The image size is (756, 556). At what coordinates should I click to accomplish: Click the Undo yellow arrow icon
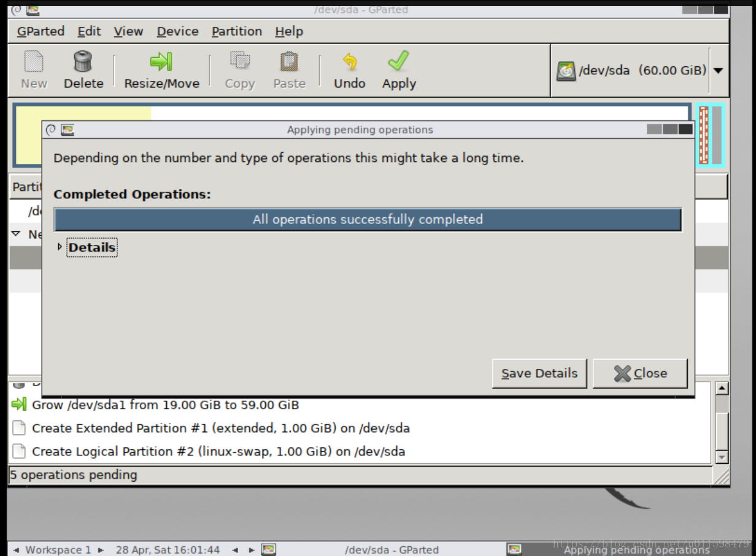point(350,62)
